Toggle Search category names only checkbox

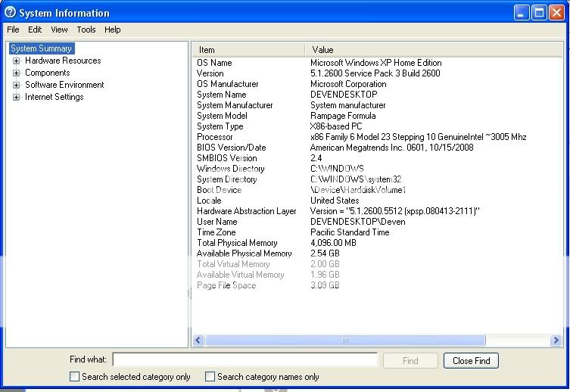210,376
